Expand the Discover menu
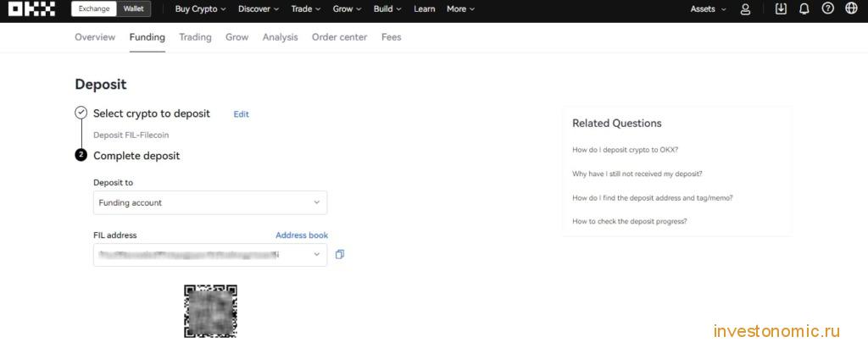 coord(259,8)
